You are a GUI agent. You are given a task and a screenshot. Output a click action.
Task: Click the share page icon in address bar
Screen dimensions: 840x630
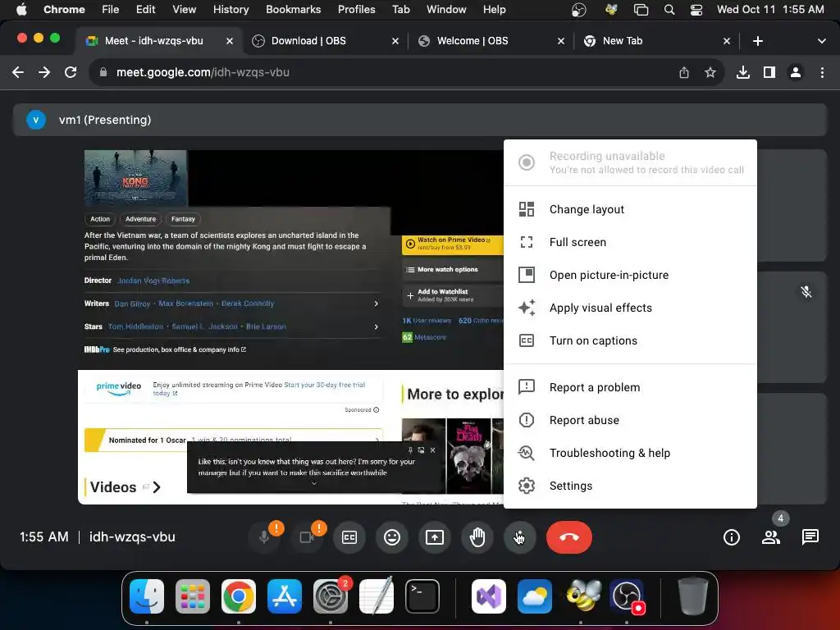click(x=684, y=72)
